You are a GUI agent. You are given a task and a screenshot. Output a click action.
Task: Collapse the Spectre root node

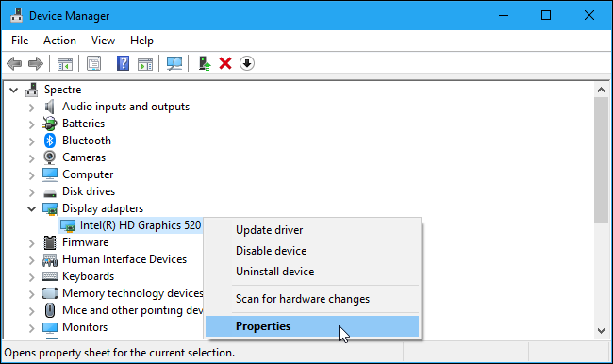[x=14, y=91]
